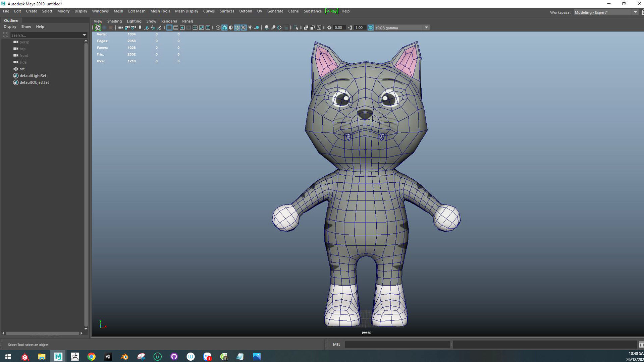
Task: Click the Exposure value field
Action: point(339,27)
